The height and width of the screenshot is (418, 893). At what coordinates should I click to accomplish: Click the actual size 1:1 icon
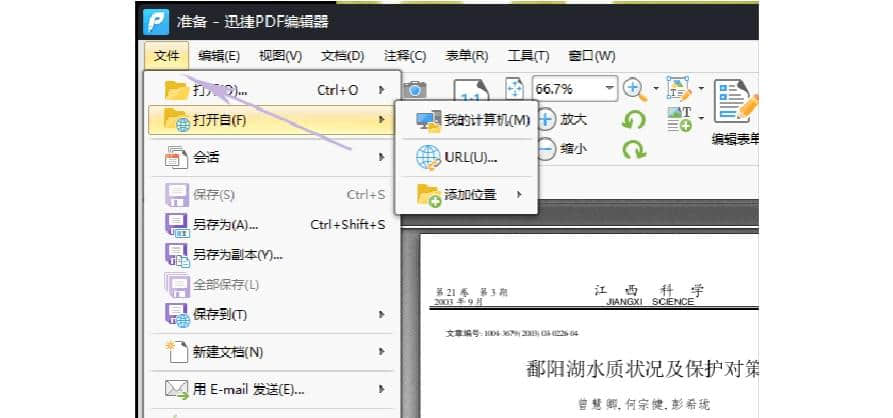click(471, 90)
